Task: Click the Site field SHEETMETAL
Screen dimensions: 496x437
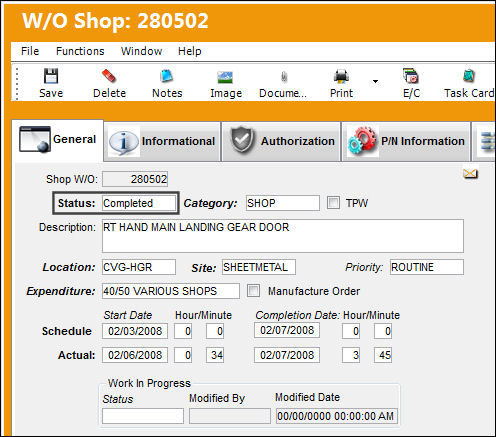Action: click(259, 267)
